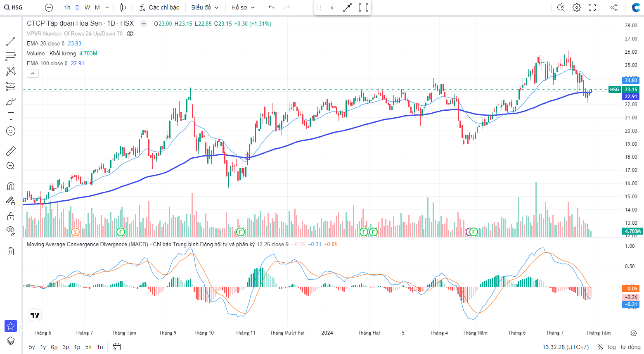Image resolution: width=644 pixels, height=354 pixels.
Task: Click Volume - Khối lượng legend
Action: coord(52,53)
